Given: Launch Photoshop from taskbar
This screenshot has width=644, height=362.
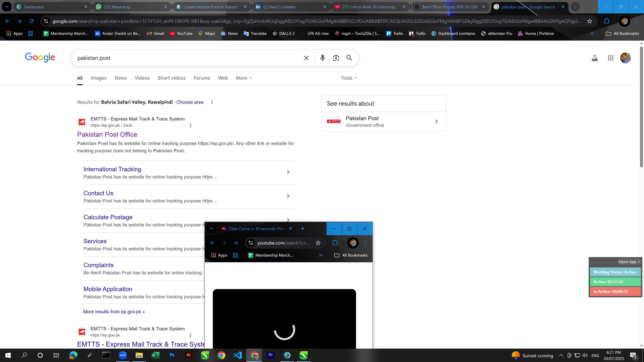Looking at the screenshot, I should (x=172, y=355).
